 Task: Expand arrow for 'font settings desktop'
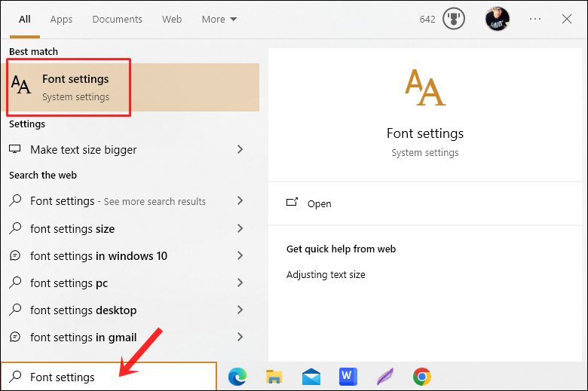(x=240, y=310)
